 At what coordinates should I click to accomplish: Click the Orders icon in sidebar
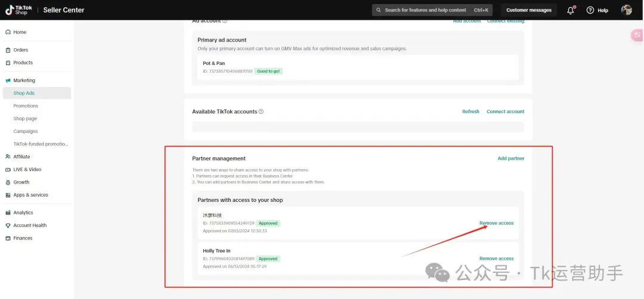pyautogui.click(x=8, y=50)
